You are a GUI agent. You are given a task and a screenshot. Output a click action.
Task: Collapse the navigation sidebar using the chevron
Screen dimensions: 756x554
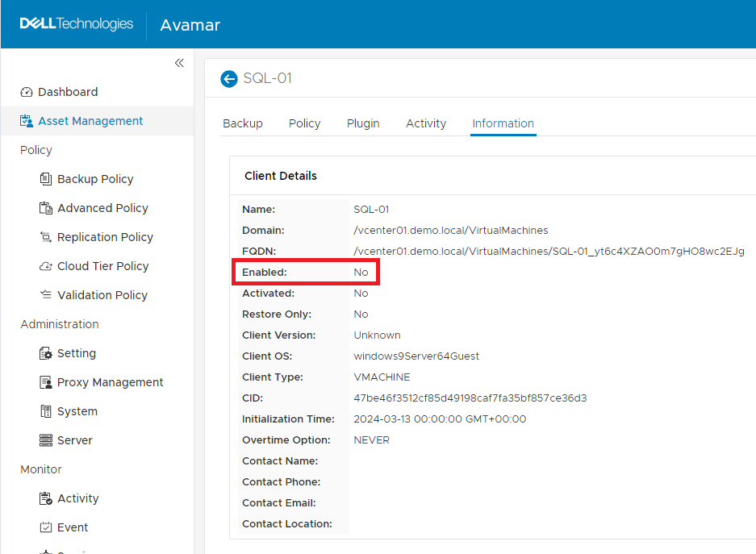click(179, 63)
